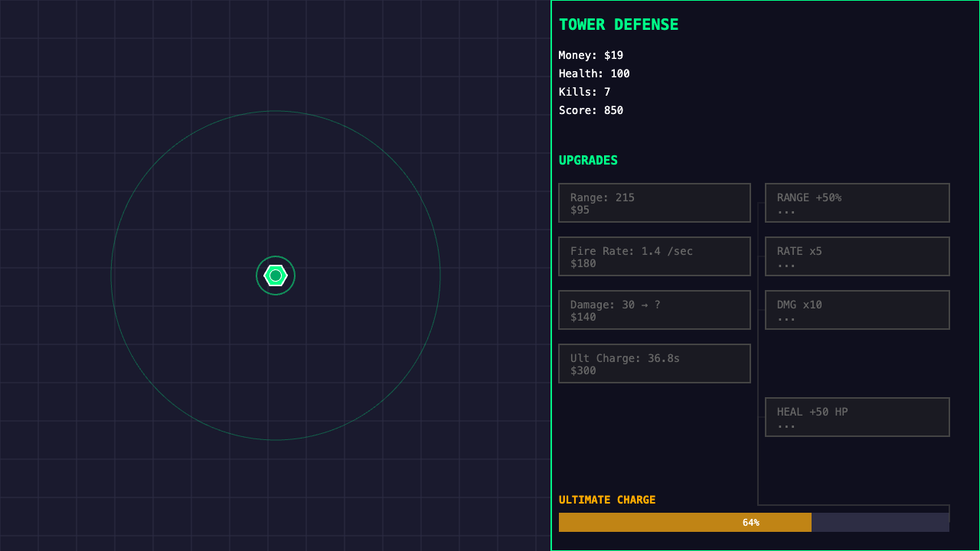Buy the Fire Rate upgrade for $180
This screenshot has width=980, height=551.
click(x=654, y=256)
